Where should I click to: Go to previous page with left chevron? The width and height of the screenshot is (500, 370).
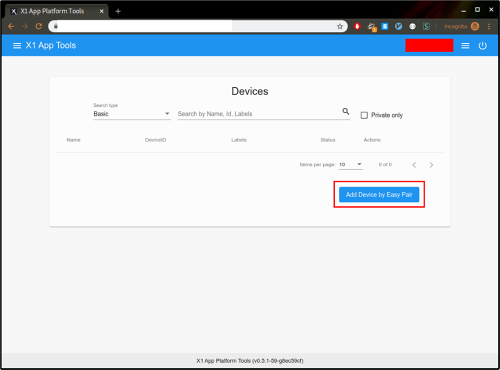pos(414,165)
